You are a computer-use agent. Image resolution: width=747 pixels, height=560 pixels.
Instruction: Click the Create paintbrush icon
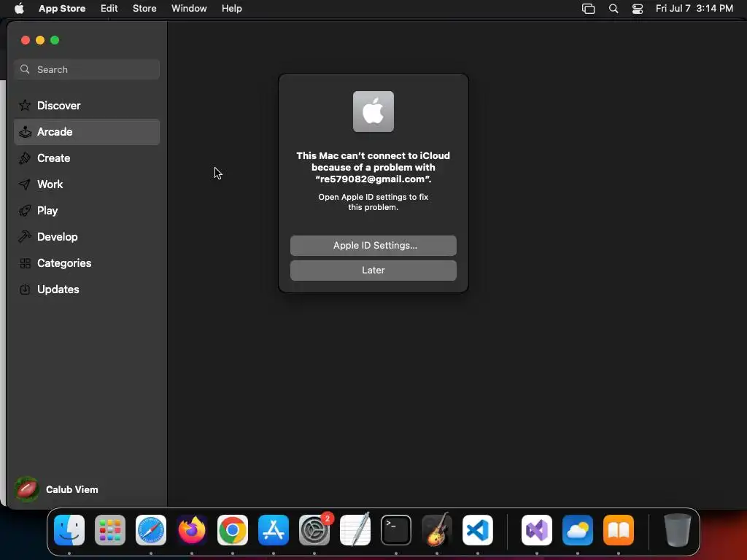25,158
